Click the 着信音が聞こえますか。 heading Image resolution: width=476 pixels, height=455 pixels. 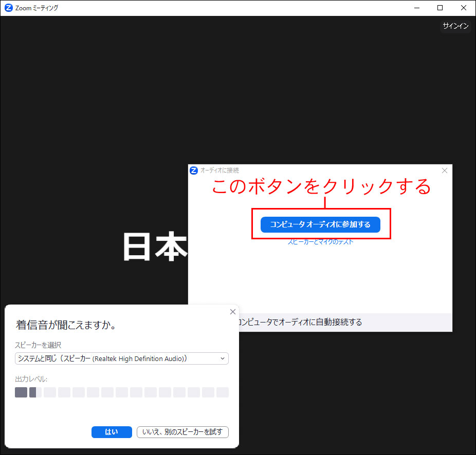pyautogui.click(x=66, y=325)
